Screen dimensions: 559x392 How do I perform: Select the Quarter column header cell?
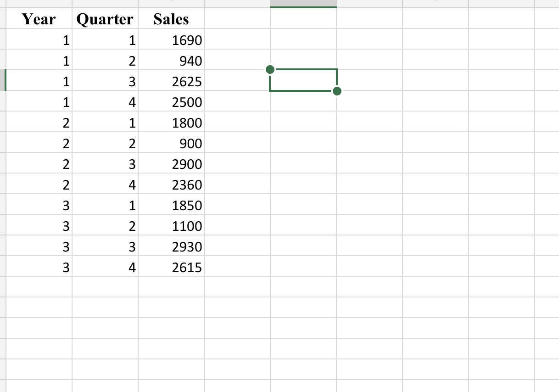click(105, 19)
